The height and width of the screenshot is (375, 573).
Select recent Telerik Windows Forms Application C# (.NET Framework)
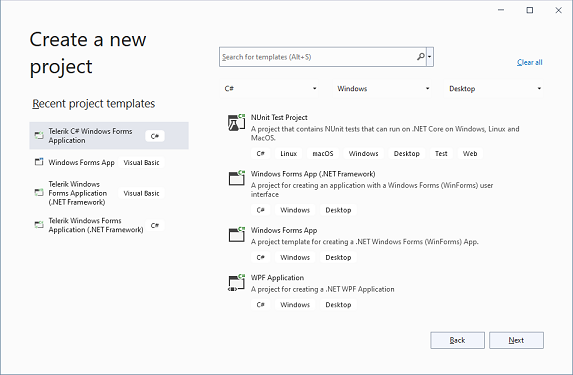(x=109, y=225)
